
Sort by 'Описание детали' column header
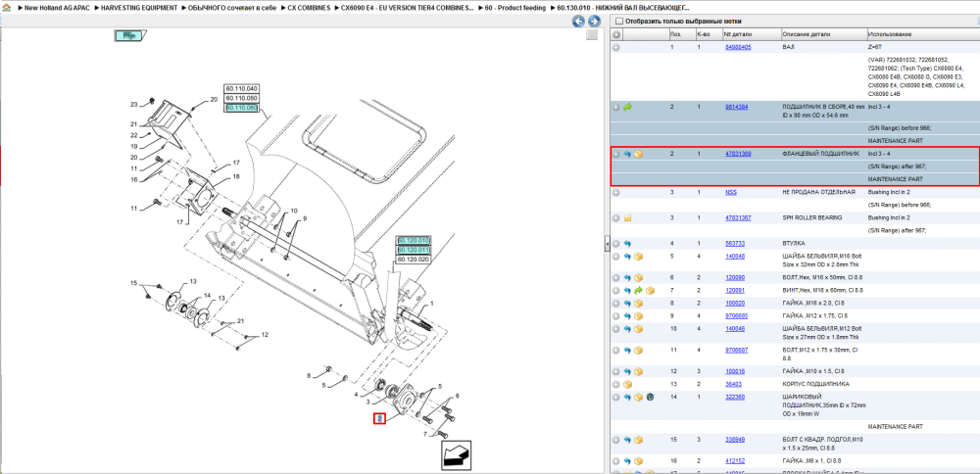click(x=823, y=34)
